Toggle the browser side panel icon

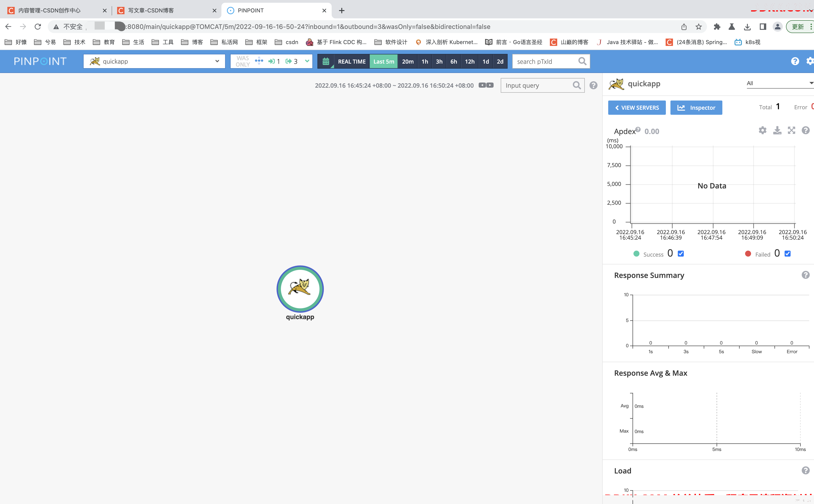pos(763,27)
